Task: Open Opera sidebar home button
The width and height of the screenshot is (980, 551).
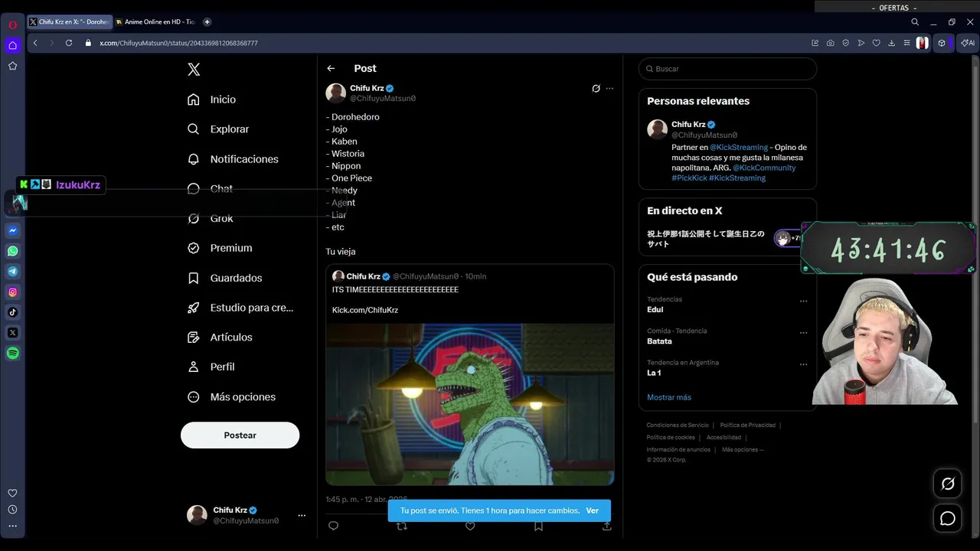Action: pyautogui.click(x=13, y=45)
